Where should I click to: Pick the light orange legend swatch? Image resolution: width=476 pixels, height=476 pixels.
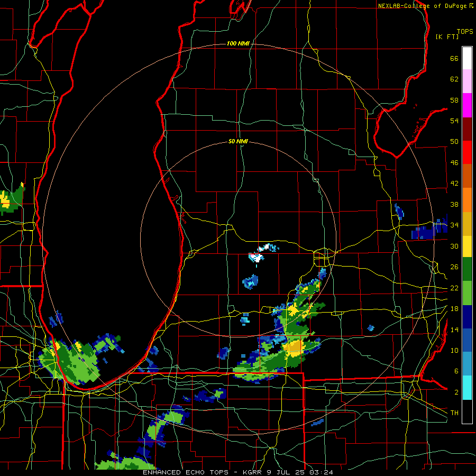tap(467, 199)
